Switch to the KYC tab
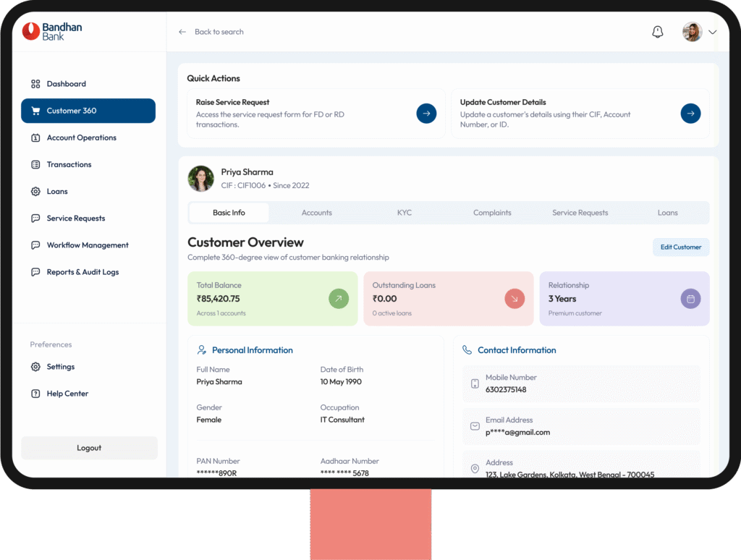Viewport: 741px width, 560px height. tap(405, 213)
